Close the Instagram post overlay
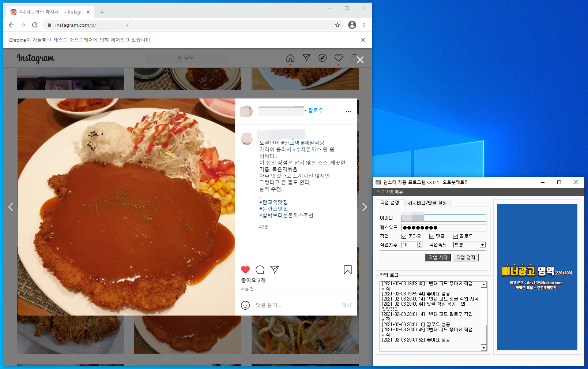The height and width of the screenshot is (369, 588). pyautogui.click(x=360, y=60)
